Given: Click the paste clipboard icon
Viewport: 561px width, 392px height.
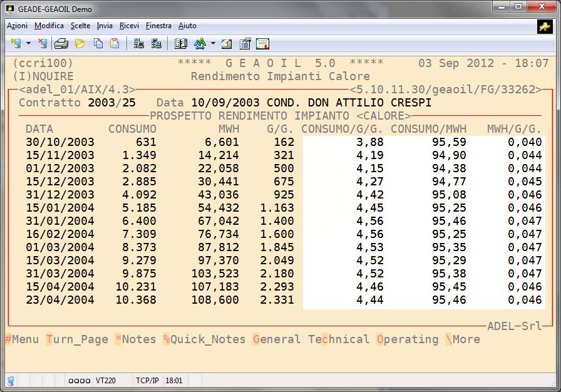Looking at the screenshot, I should [x=115, y=43].
